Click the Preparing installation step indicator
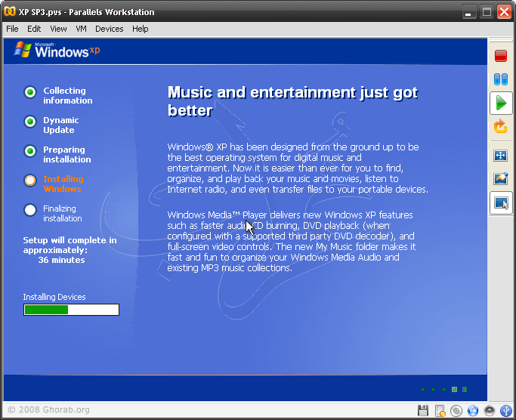The image size is (516, 420). point(30,151)
